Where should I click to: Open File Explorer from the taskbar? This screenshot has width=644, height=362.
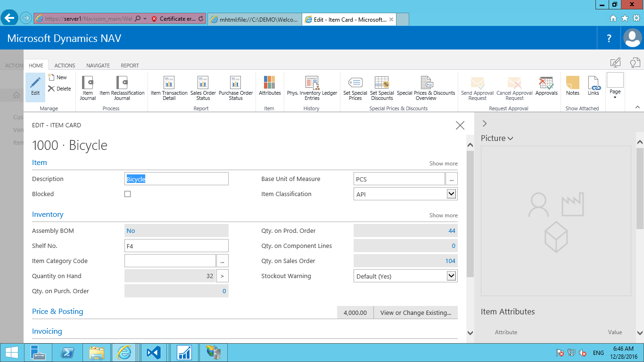click(97, 353)
